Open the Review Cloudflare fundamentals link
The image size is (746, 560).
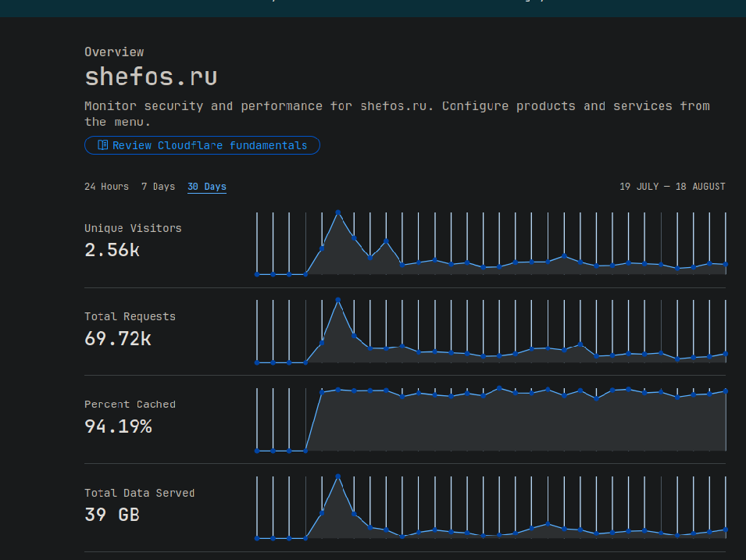coord(209,145)
